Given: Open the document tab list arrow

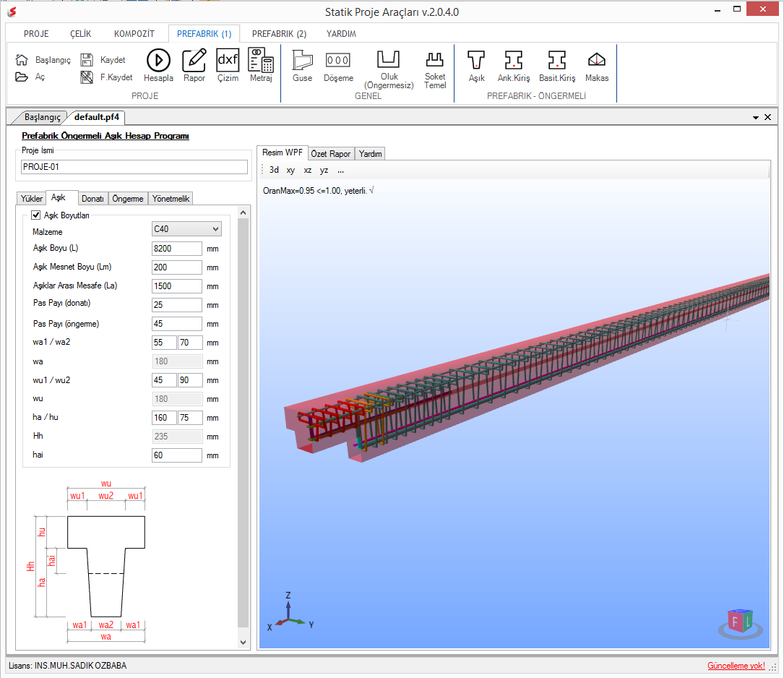Looking at the screenshot, I should pos(756,118).
